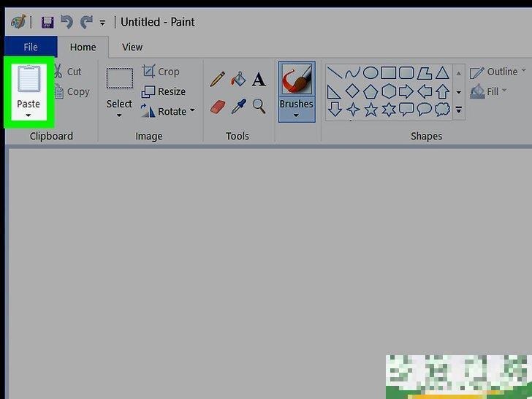Select the Magnifier tool
The image size is (532, 399).
259,107
